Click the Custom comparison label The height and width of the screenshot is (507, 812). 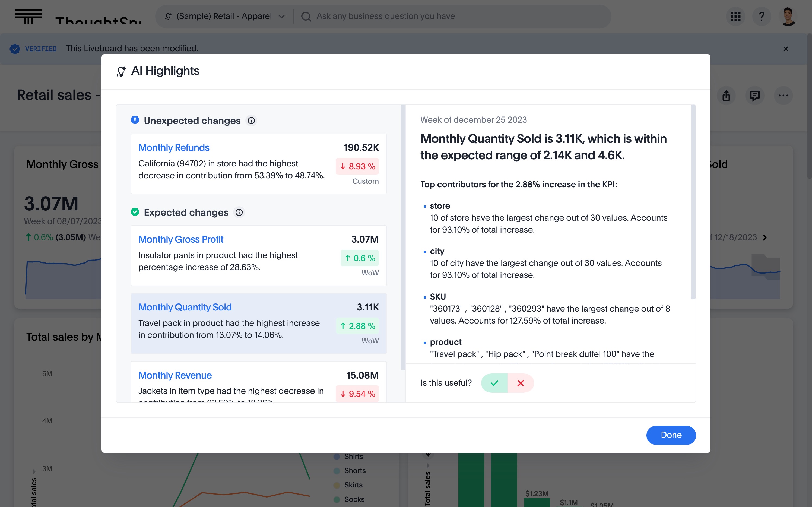(366, 181)
